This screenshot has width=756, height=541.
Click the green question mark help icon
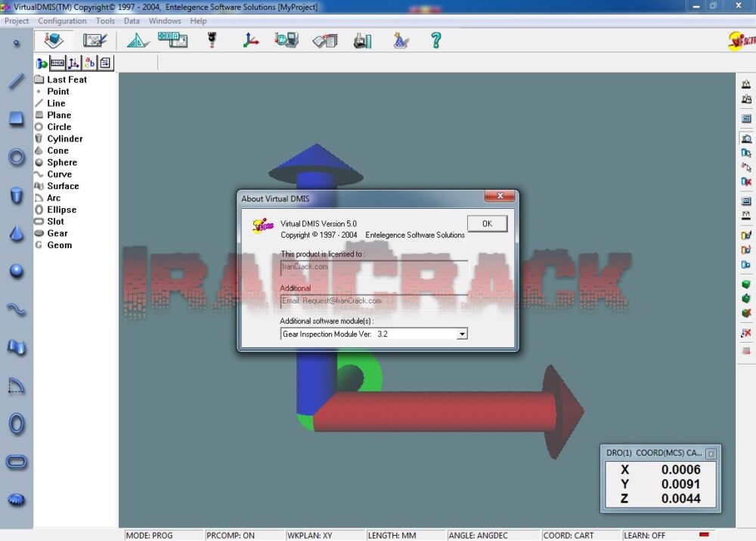pos(436,41)
